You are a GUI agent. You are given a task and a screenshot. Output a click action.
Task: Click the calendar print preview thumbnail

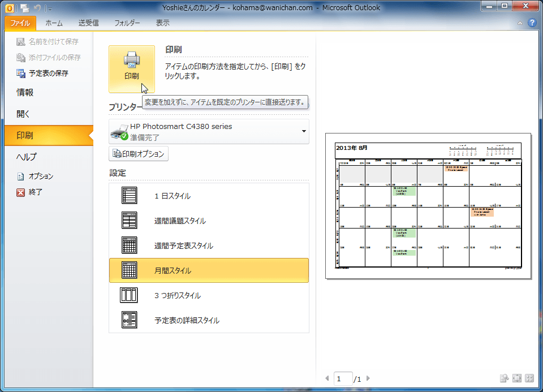click(x=428, y=206)
